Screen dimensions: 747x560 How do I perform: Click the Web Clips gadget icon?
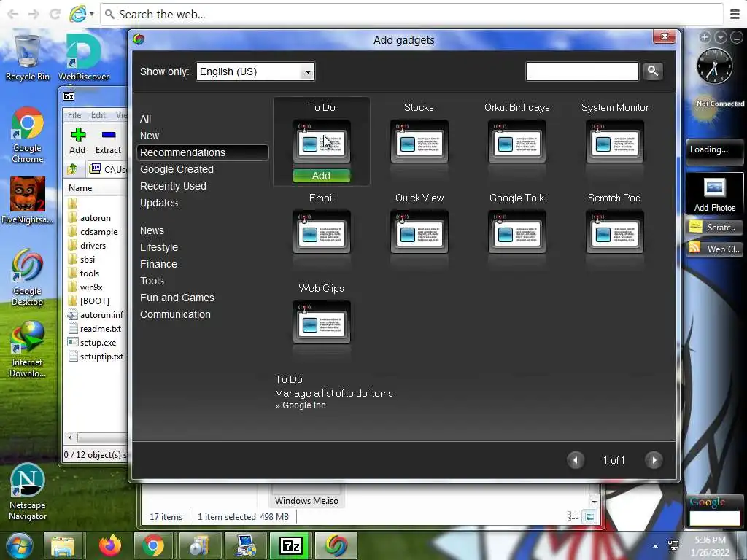coord(322,322)
